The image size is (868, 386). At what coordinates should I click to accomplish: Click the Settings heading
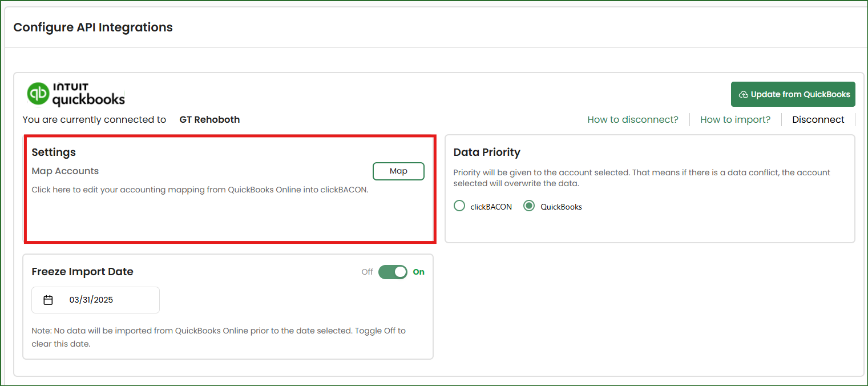click(54, 152)
